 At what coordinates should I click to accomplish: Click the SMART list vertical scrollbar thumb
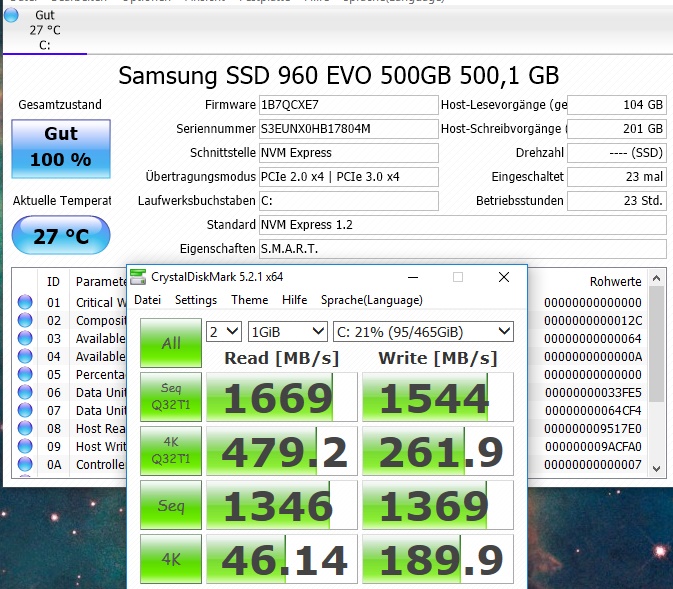[656, 344]
